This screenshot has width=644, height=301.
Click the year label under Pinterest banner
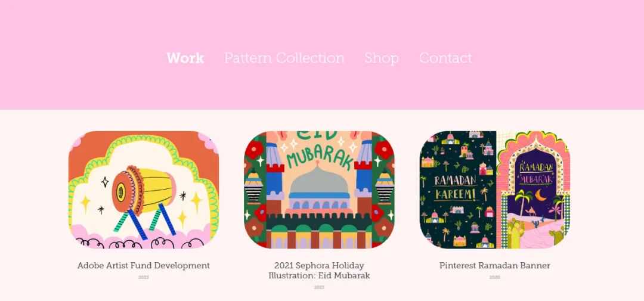pyautogui.click(x=495, y=277)
